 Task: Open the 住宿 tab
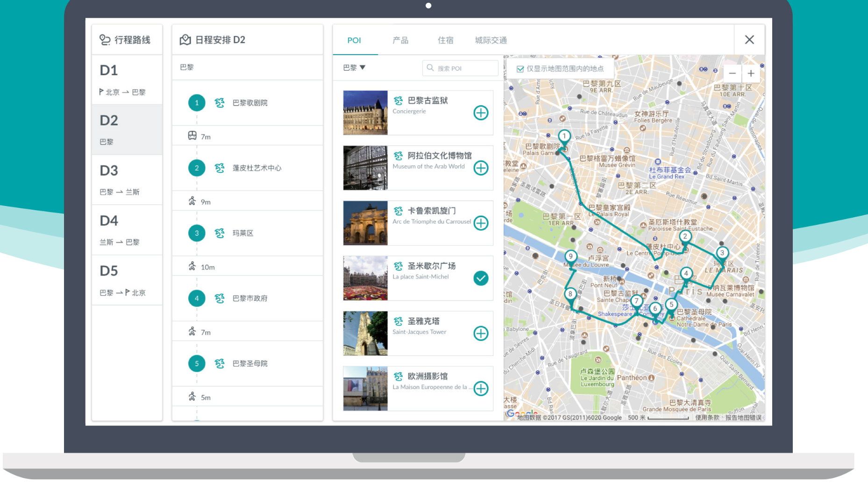(445, 40)
